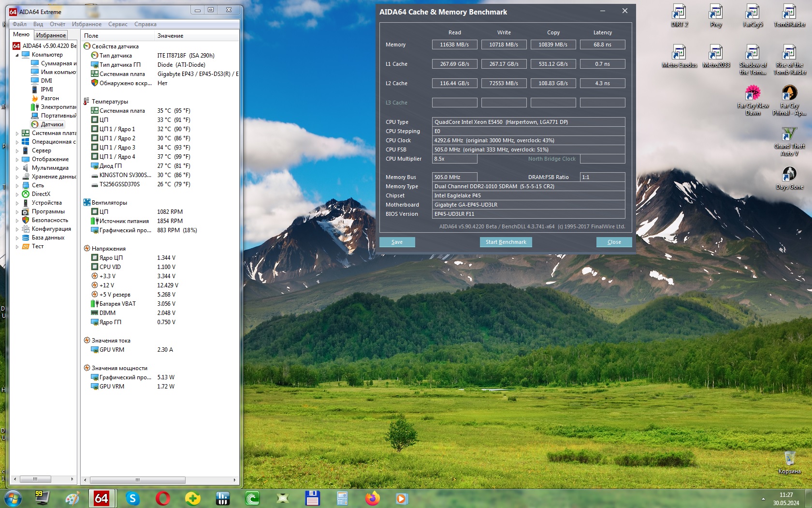Open the DiRT 2 desktop shortcut
The image size is (812, 508).
[679, 15]
